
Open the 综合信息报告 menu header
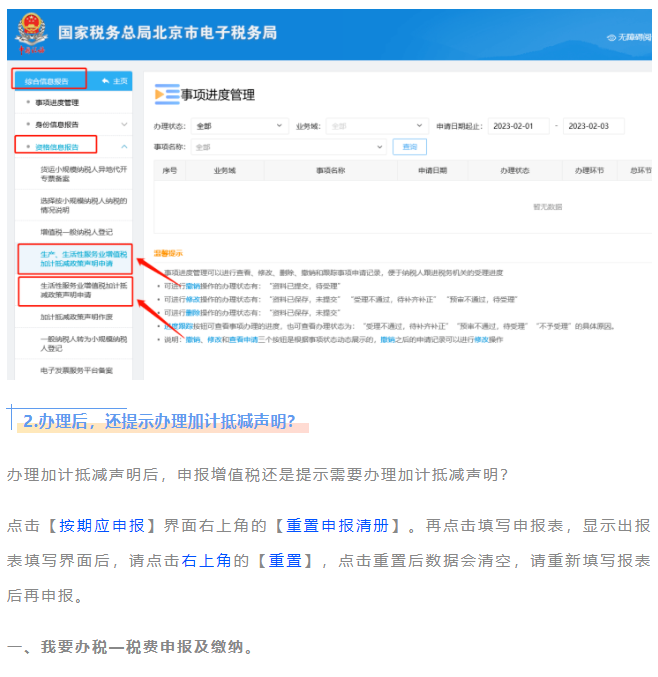(48, 80)
